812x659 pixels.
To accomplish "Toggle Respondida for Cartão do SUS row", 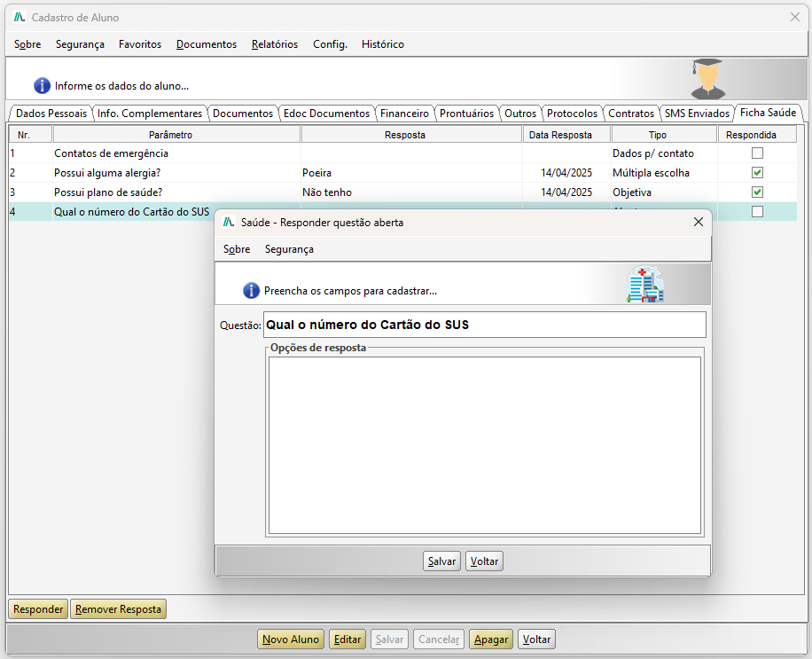I will pos(757,211).
